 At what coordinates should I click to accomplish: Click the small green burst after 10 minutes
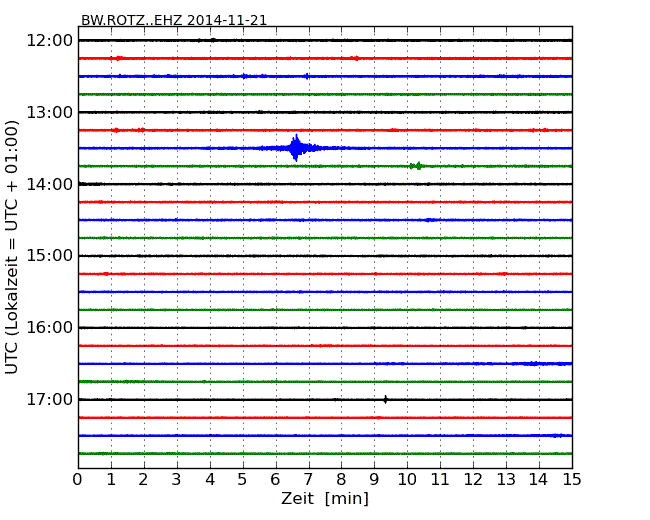(x=417, y=166)
